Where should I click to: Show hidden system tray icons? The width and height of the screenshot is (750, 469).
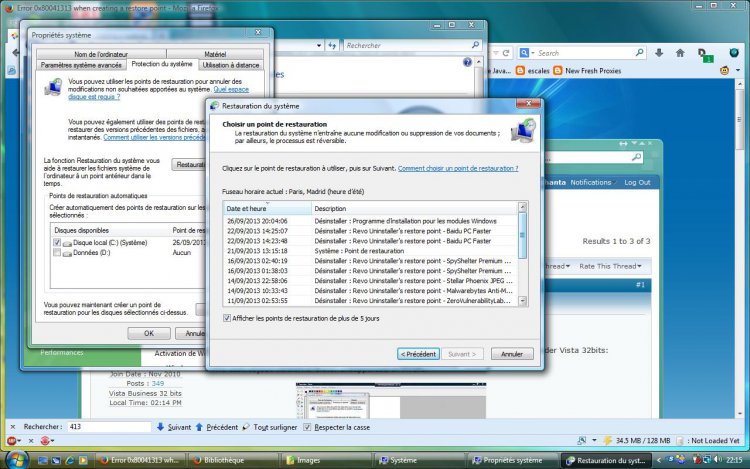[659, 460]
